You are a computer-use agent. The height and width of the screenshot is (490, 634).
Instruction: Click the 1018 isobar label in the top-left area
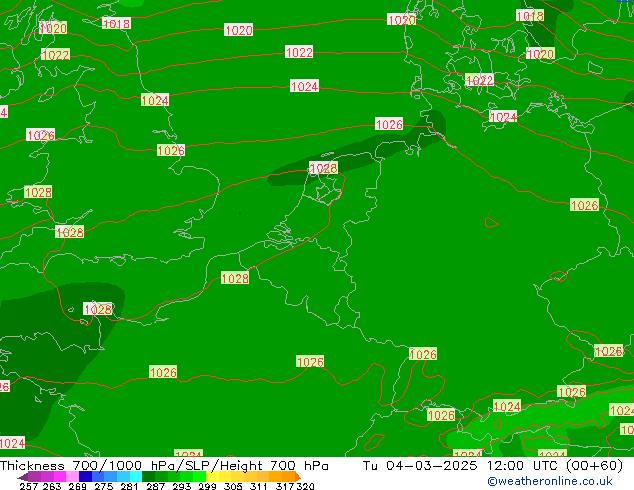(116, 23)
